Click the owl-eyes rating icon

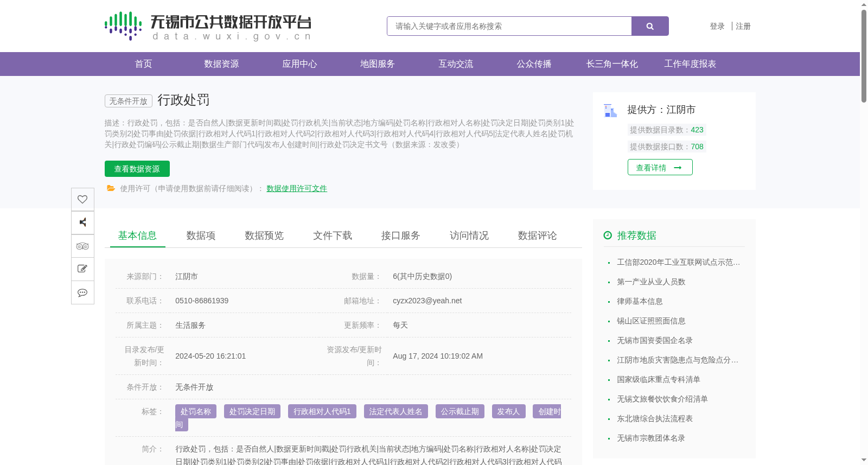[82, 246]
